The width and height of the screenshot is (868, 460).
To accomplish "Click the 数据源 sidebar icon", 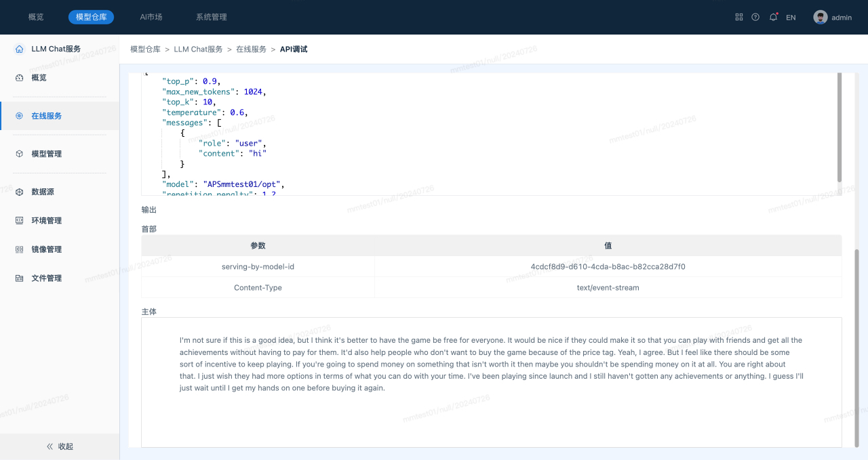I will coord(19,192).
